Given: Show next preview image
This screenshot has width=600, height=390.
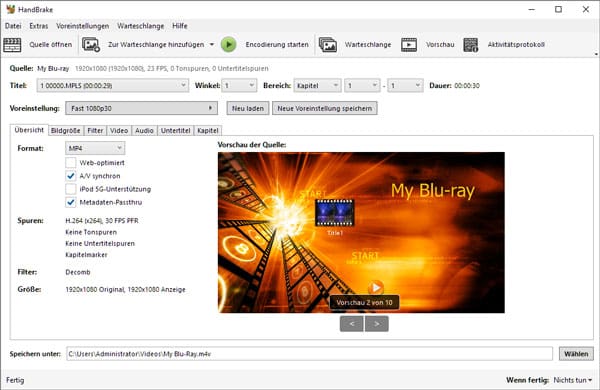Looking at the screenshot, I should 377,324.
